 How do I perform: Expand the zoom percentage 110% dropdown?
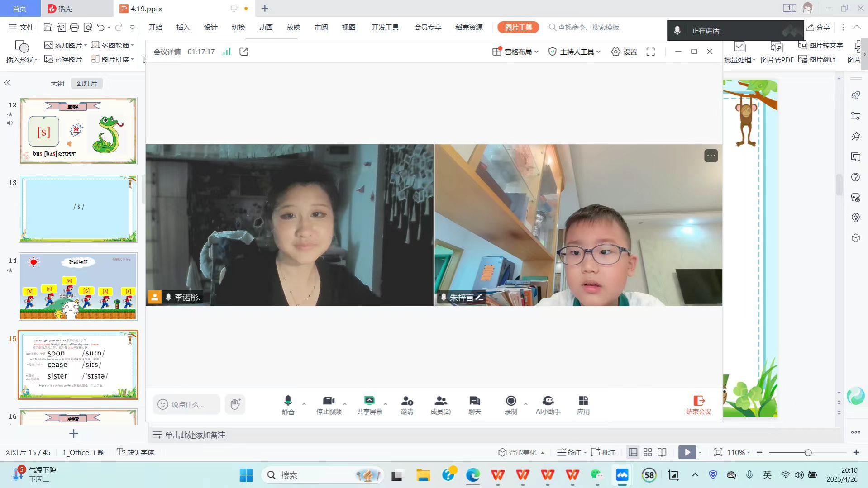(739, 452)
